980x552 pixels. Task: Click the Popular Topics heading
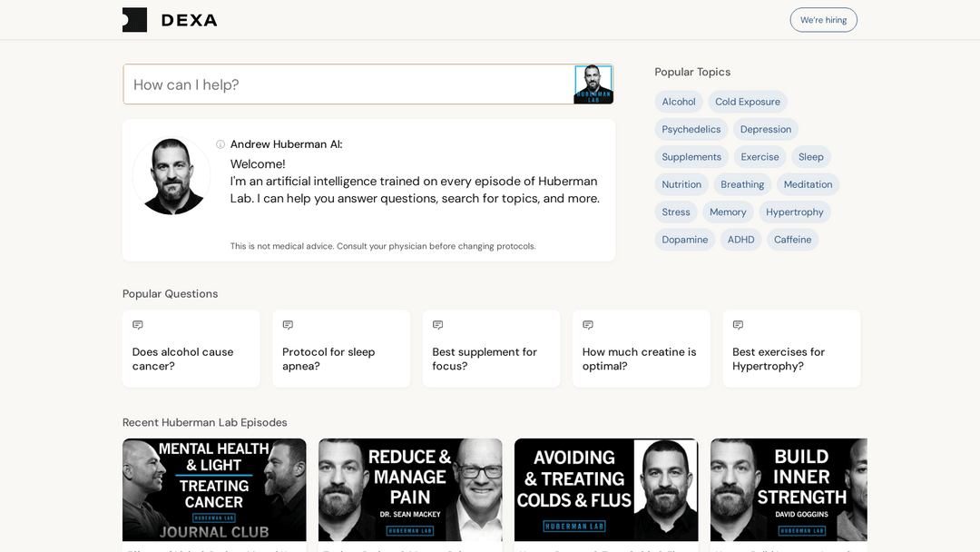coord(692,72)
